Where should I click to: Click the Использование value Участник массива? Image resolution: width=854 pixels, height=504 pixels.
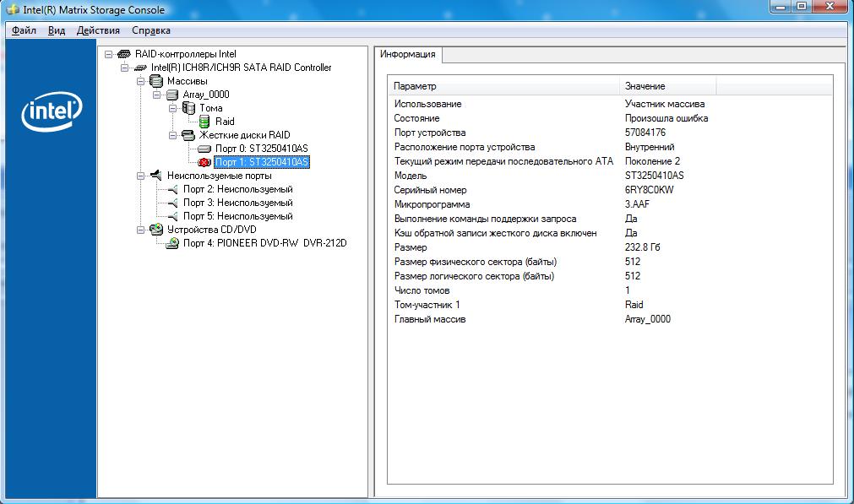[x=665, y=104]
